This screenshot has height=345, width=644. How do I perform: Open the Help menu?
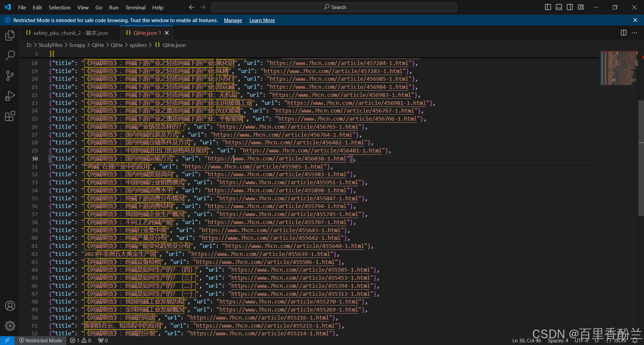point(158,7)
